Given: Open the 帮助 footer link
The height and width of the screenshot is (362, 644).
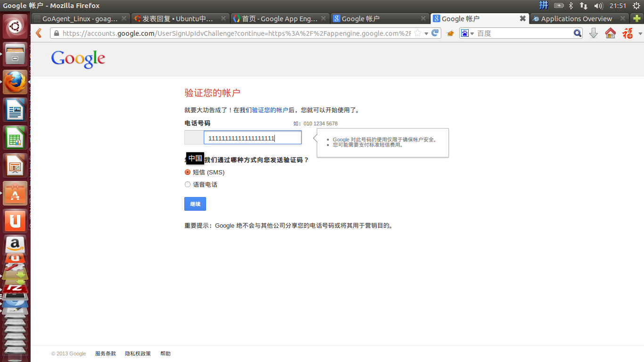Looking at the screenshot, I should pyautogui.click(x=165, y=354).
